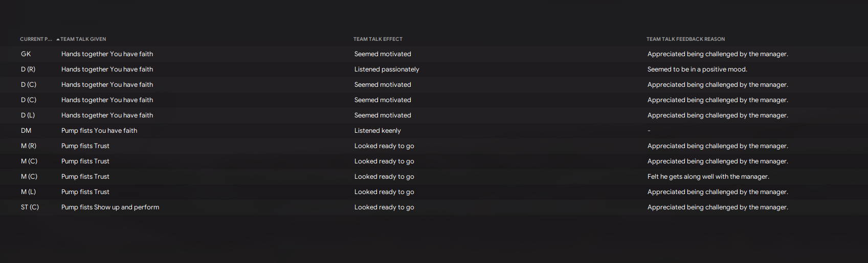Select the DM position cell
This screenshot has height=263, width=868.
click(x=26, y=131)
